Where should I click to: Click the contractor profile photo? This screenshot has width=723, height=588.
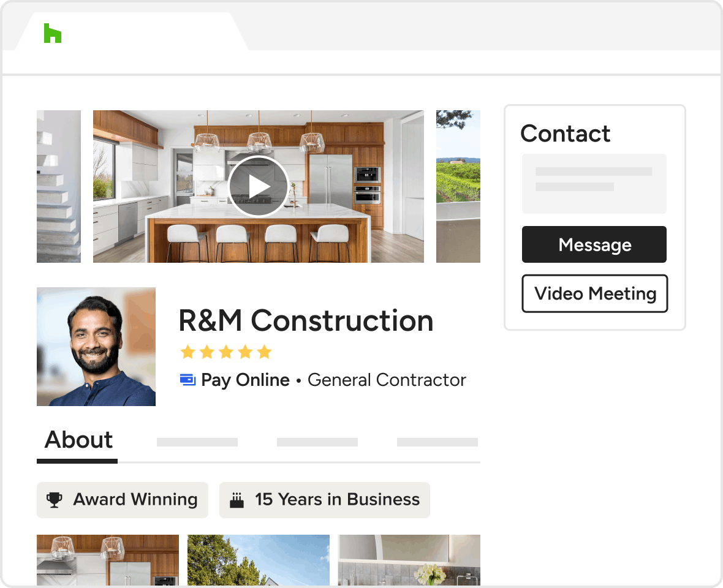(96, 347)
